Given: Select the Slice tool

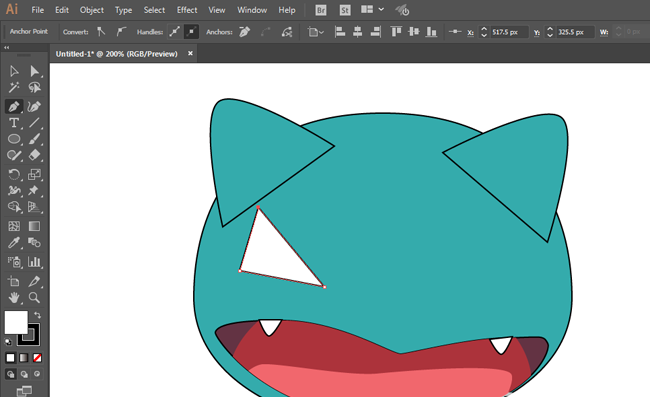Looking at the screenshot, I should pyautogui.click(x=34, y=281).
